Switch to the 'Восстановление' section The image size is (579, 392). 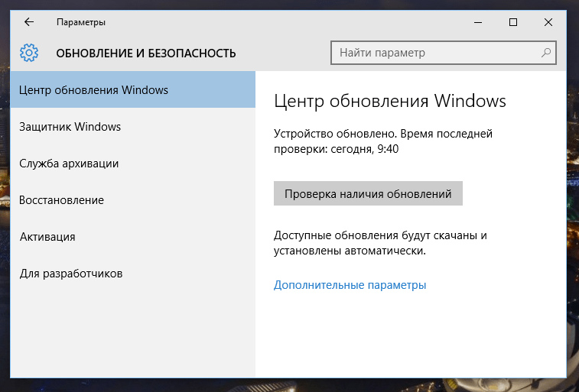[62, 200]
